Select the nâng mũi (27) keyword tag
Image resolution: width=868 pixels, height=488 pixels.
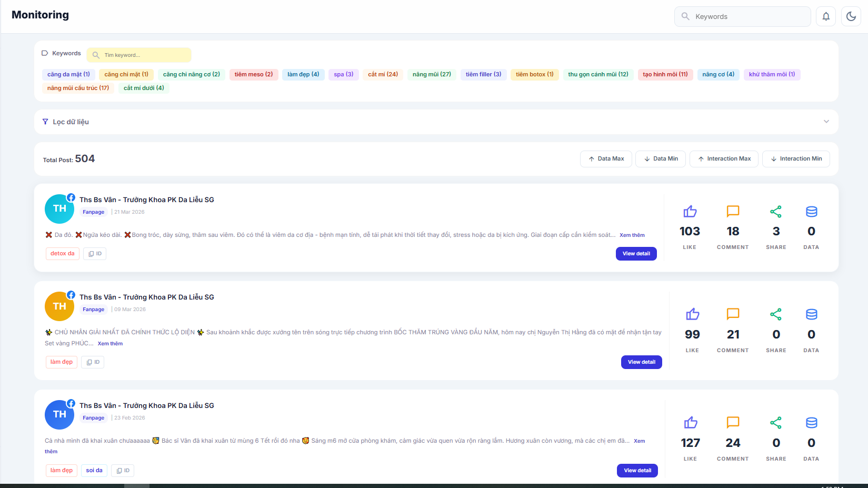(432, 74)
